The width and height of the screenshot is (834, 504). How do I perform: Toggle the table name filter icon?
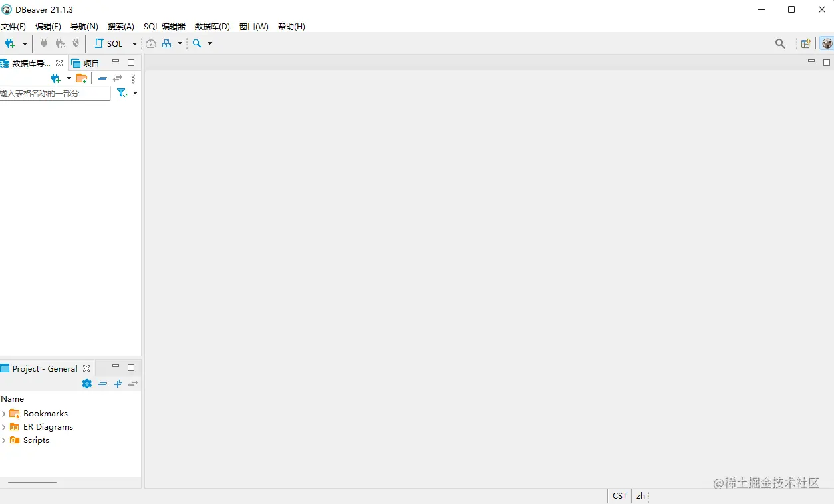coord(121,93)
